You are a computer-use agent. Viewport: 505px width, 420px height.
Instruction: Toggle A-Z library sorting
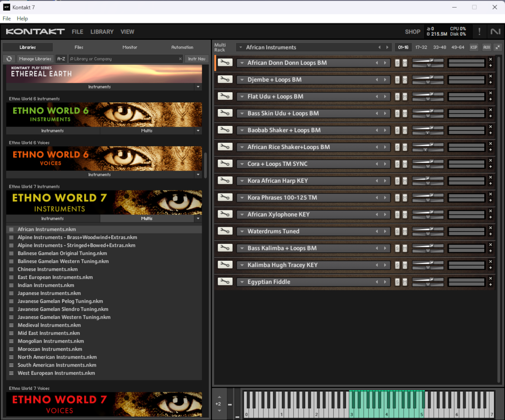tap(61, 59)
